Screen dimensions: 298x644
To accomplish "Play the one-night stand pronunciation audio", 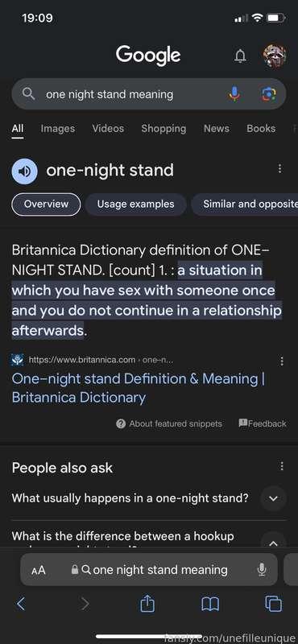I will tap(25, 171).
